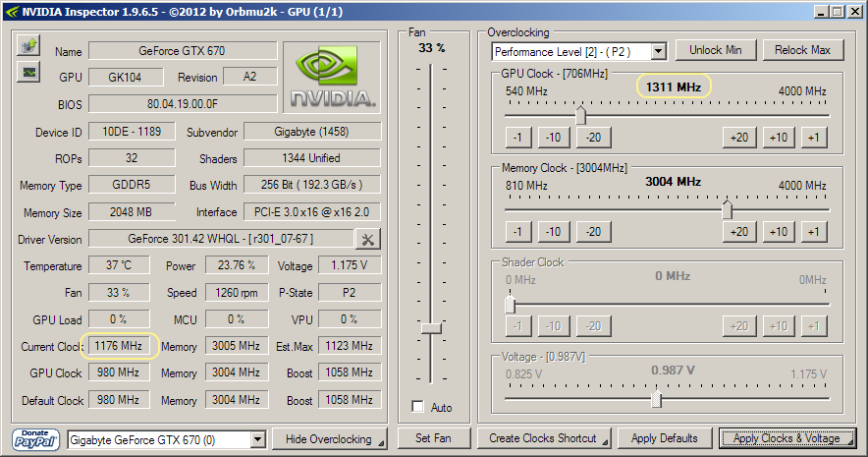Decrease Memory Clock by 1 MHz
This screenshot has height=457, width=868.
517,232
